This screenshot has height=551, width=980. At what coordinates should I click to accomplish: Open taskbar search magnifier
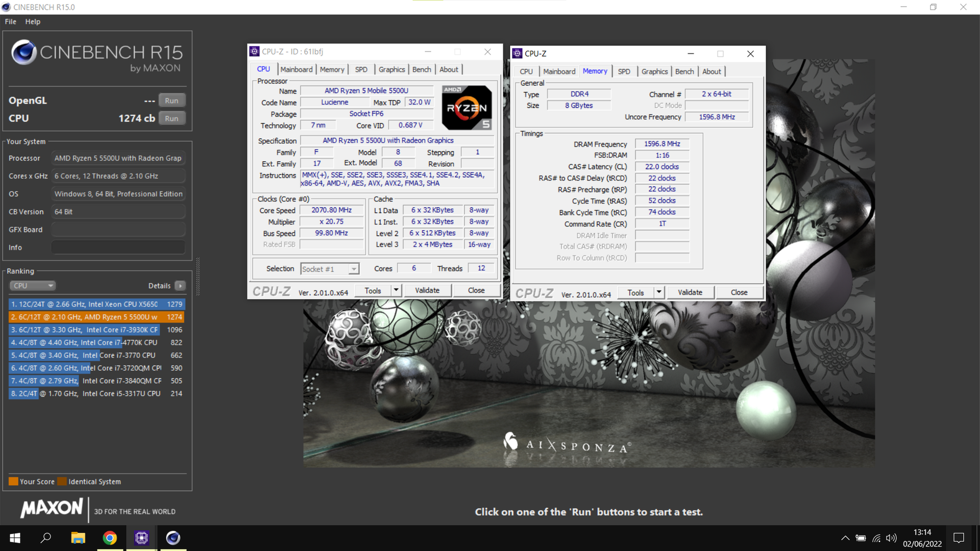(46, 538)
